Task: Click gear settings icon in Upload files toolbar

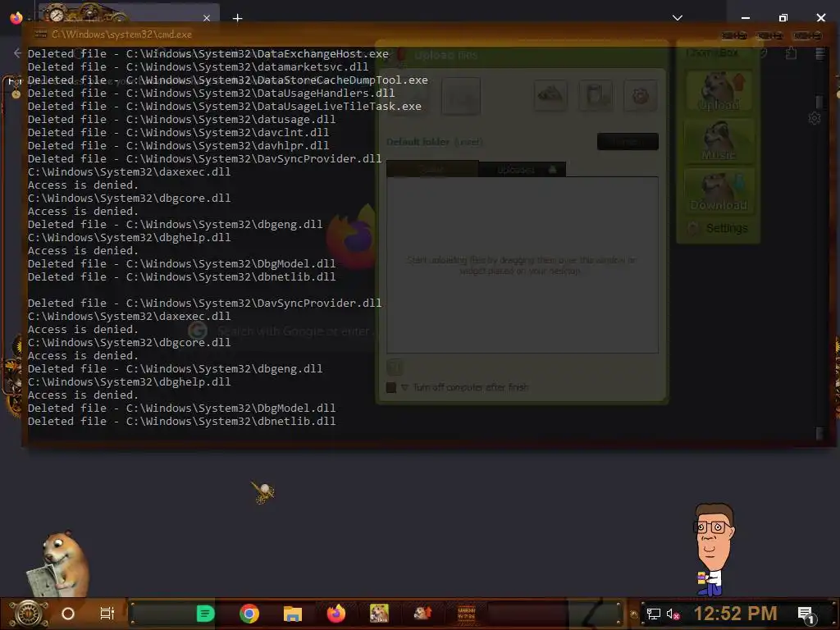Action: 640,97
